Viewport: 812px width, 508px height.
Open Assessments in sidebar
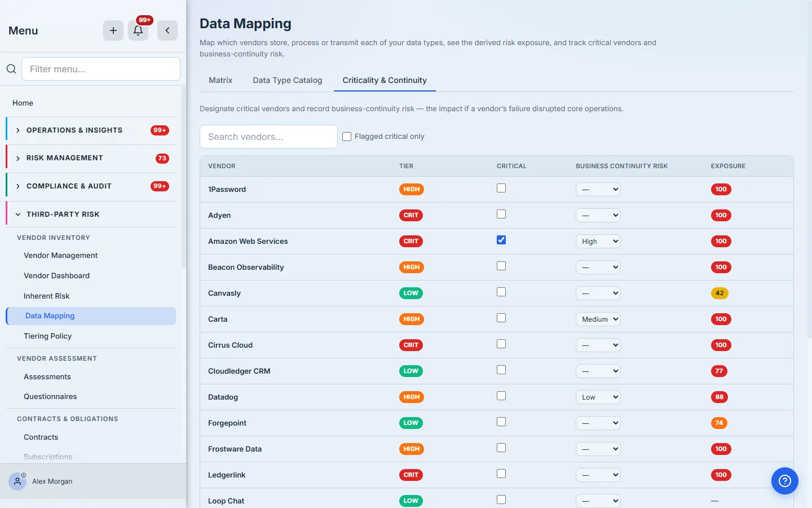click(x=47, y=377)
